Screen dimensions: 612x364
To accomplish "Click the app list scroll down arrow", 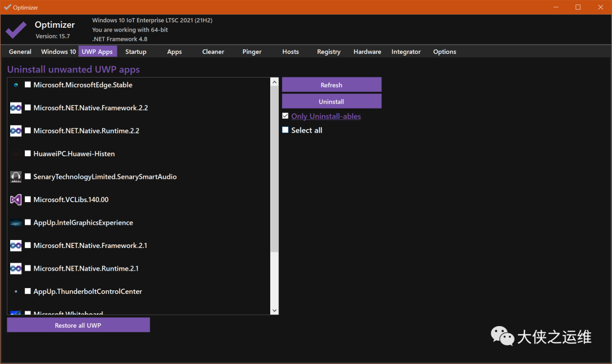I will pos(274,311).
